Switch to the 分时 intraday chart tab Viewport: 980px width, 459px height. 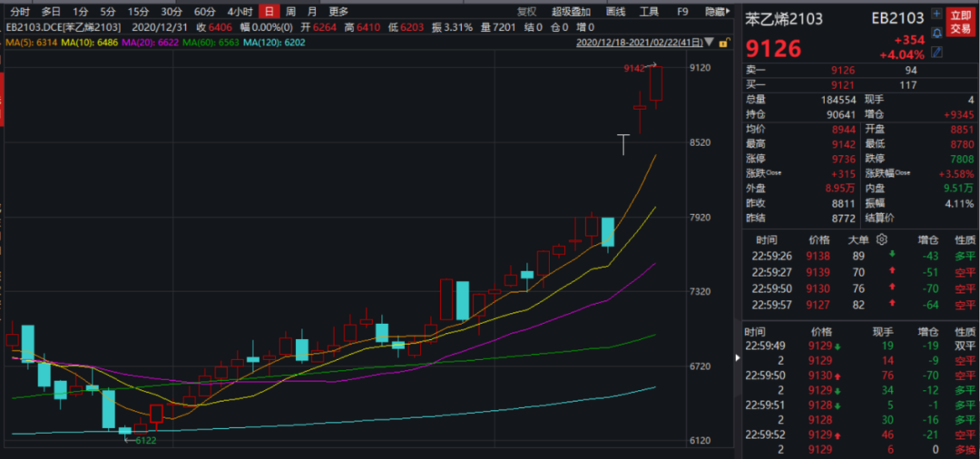pos(20,12)
